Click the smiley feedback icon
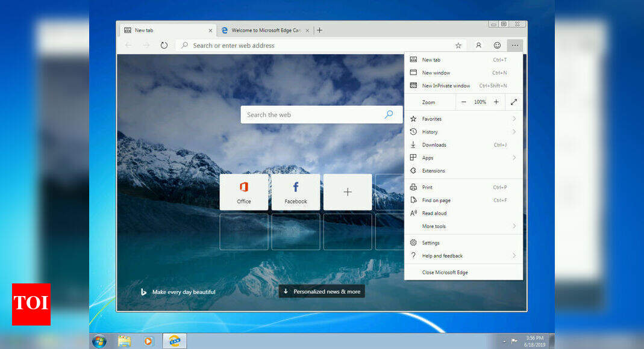 (x=497, y=45)
